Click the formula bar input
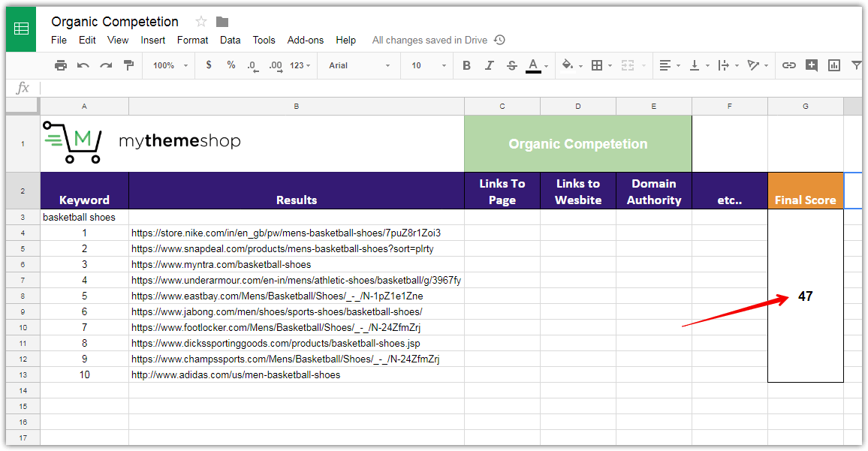Screen dimensions: 868x451 451,88
